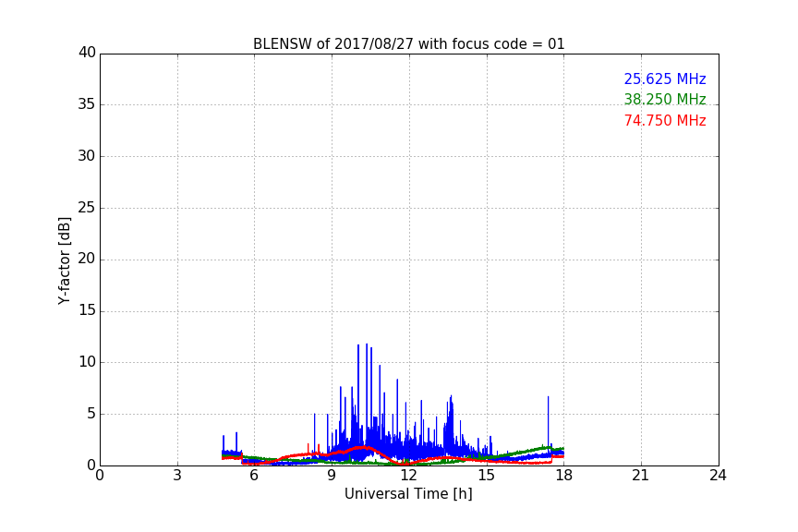Click the y-axis tick label 15
Screen dimensions: 798x532
coord(87,310)
